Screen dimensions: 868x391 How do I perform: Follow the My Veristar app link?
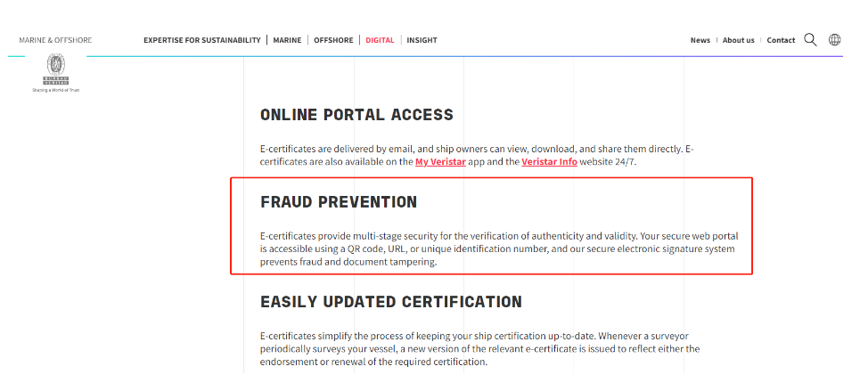pyautogui.click(x=440, y=162)
